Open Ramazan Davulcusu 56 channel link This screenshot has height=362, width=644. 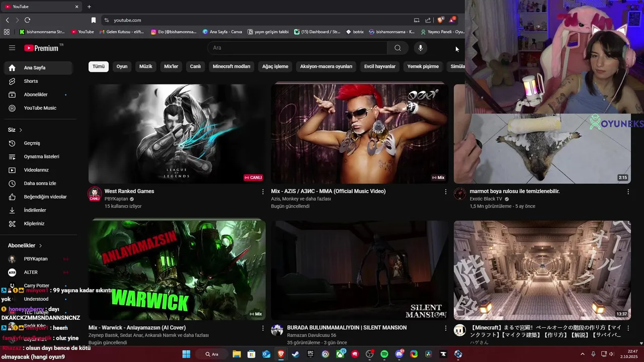[311, 335]
